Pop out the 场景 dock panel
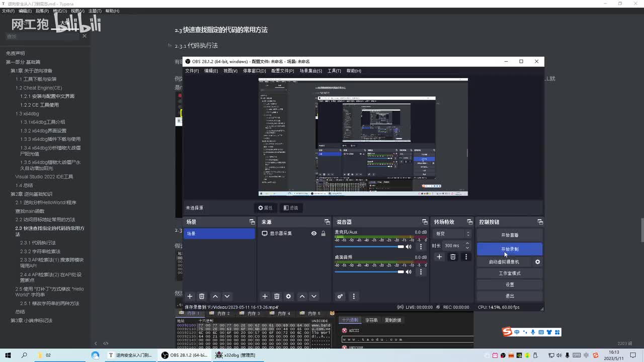The width and height of the screenshot is (644, 362). click(x=252, y=222)
